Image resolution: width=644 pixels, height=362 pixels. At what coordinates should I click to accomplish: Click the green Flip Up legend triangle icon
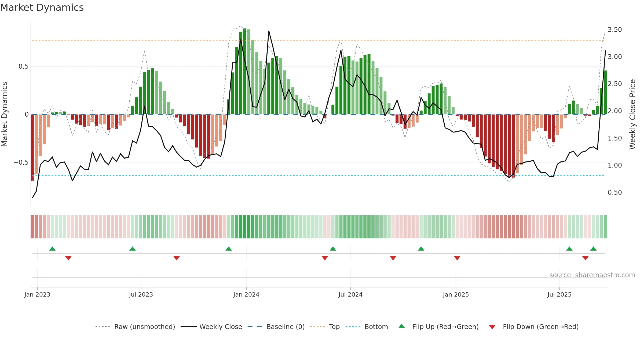(402, 326)
